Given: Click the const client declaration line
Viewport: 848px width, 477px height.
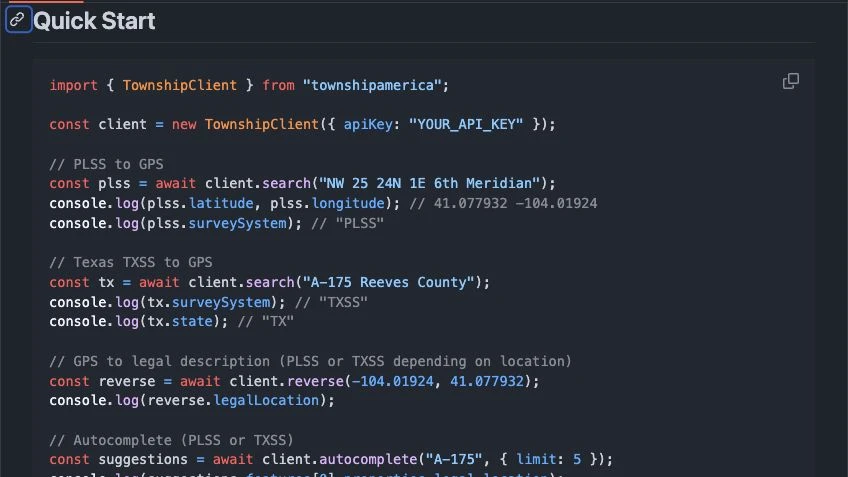Looking at the screenshot, I should click(302, 124).
